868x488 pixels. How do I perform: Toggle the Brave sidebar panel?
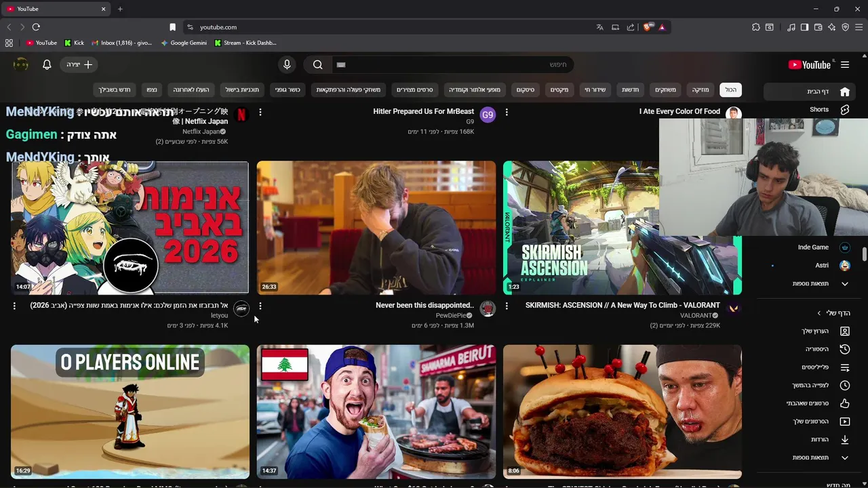pyautogui.click(x=804, y=27)
